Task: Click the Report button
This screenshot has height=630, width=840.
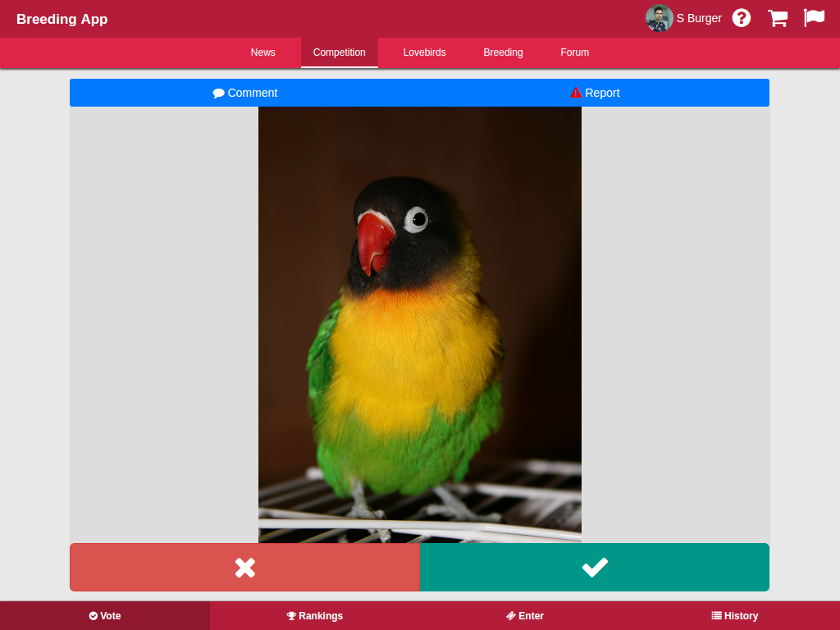Action: 595,93
